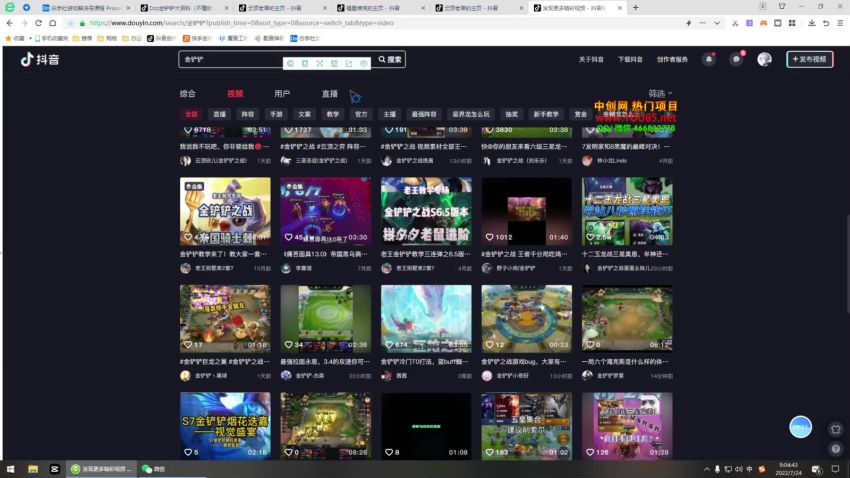Click the scissors screenshot extension icon
The height and width of the screenshot is (478, 850).
tap(735, 23)
